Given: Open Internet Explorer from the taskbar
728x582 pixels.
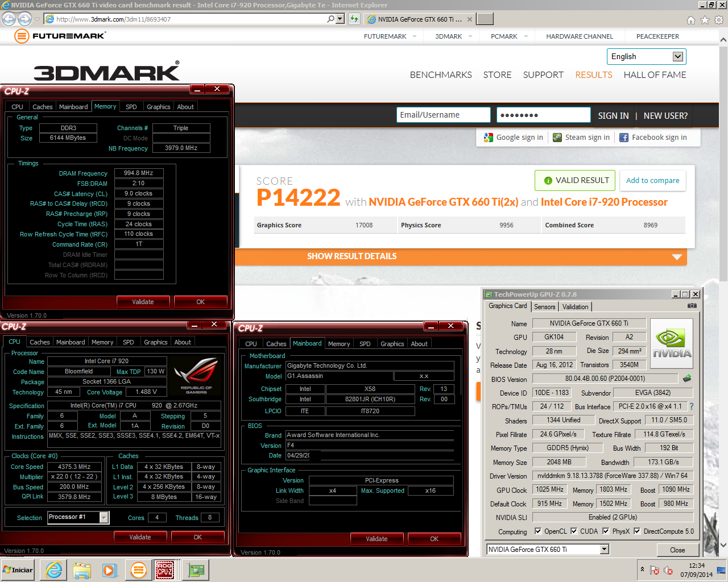Looking at the screenshot, I should pos(54,570).
